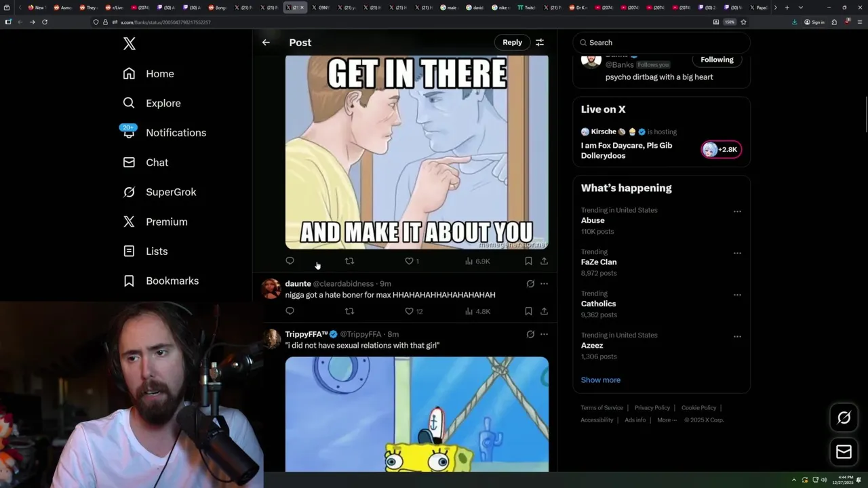
Task: Click the Reply button in post header
Action: tap(512, 42)
